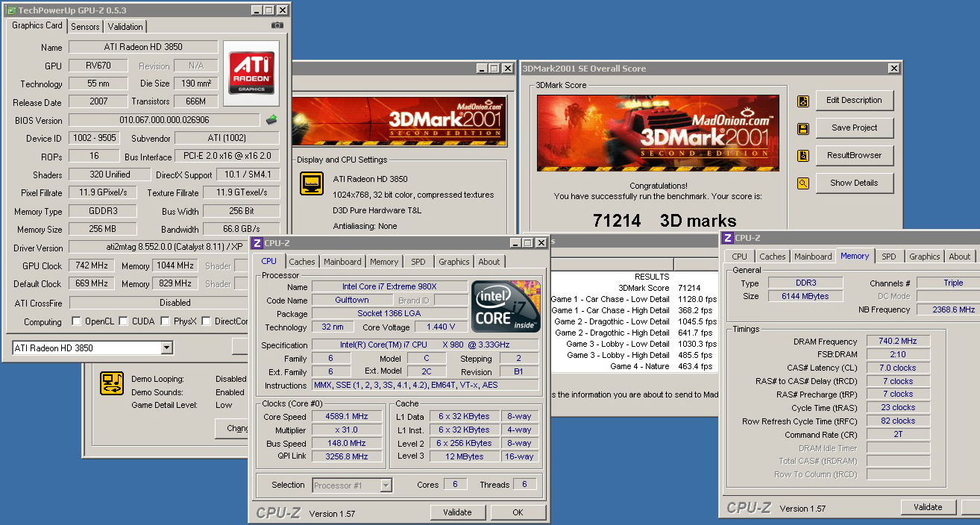Click the Multiplier value x 31.0
The height and width of the screenshot is (525, 980).
348,430
